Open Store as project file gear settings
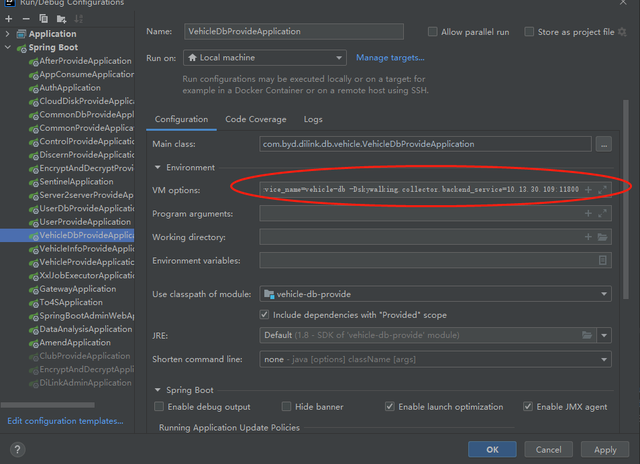Image resolution: width=640 pixels, height=464 pixels. click(622, 32)
